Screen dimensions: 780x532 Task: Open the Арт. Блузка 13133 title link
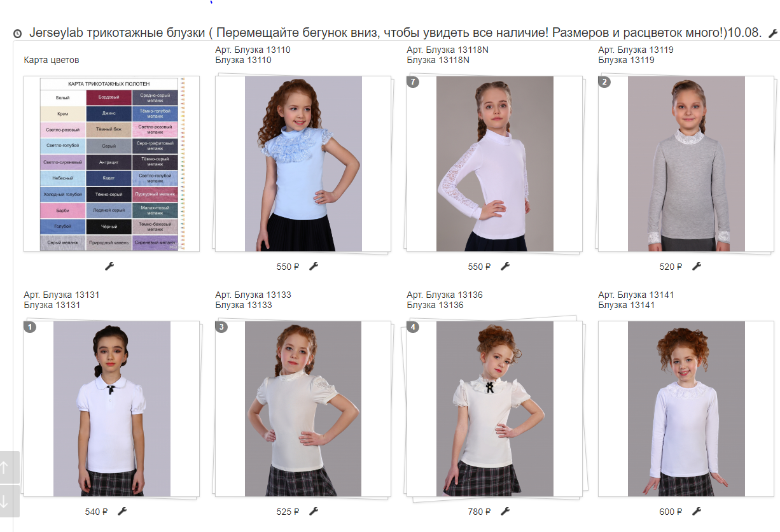tap(253, 295)
